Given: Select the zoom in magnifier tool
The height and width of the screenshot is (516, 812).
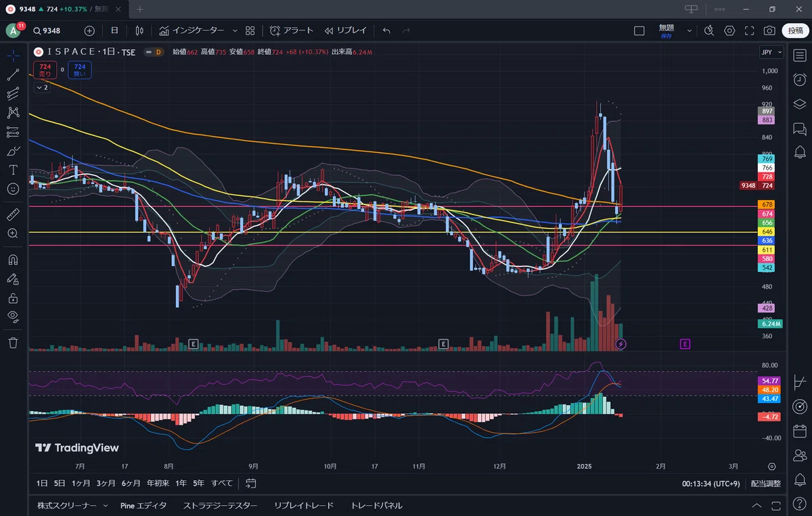Looking at the screenshot, I should pos(13,233).
